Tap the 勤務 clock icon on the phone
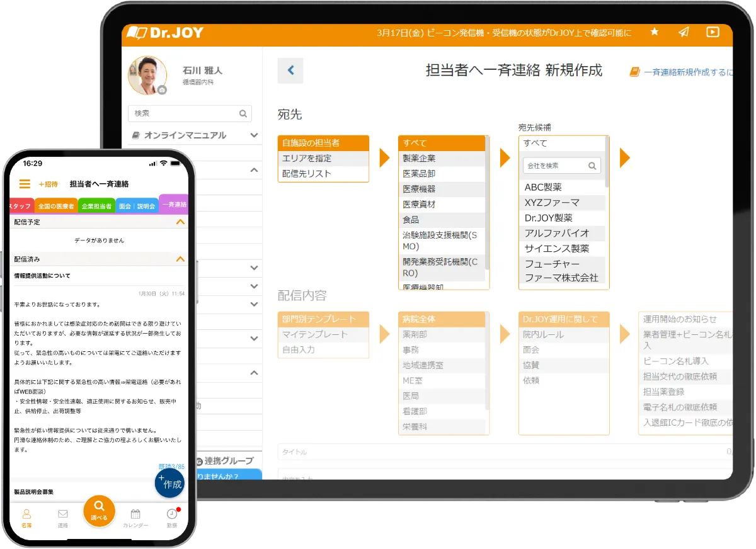 pyautogui.click(x=172, y=518)
